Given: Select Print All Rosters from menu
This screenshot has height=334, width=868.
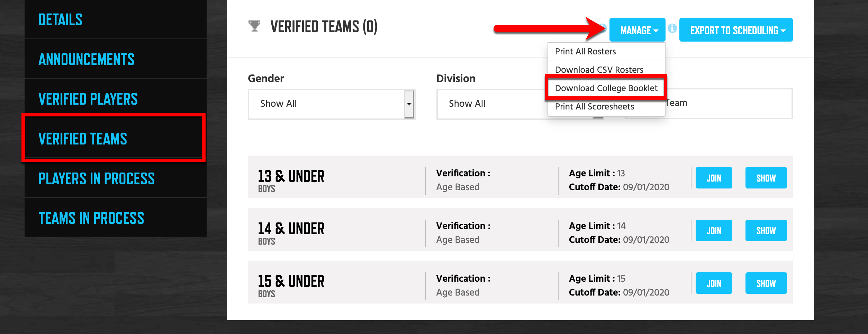Looking at the screenshot, I should (585, 52).
